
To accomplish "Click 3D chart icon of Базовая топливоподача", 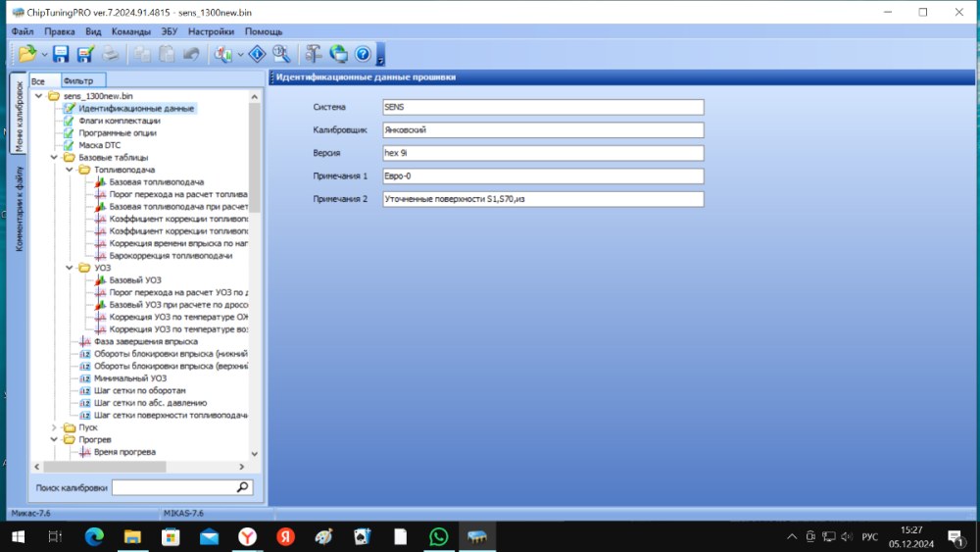I will coord(100,182).
